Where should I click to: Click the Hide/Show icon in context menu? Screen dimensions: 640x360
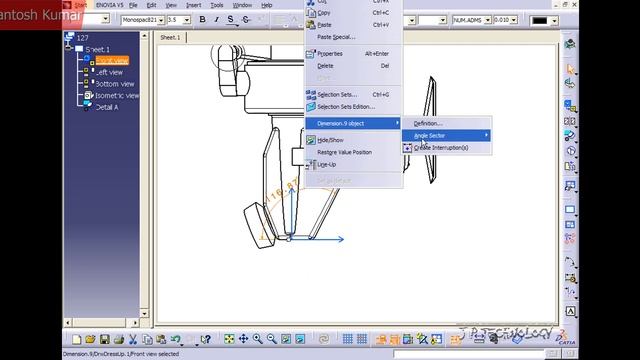coord(311,140)
